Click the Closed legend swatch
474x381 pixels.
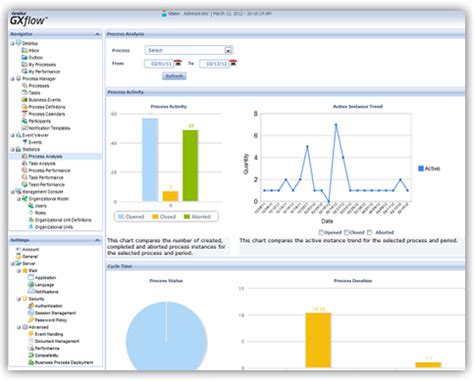tap(155, 217)
